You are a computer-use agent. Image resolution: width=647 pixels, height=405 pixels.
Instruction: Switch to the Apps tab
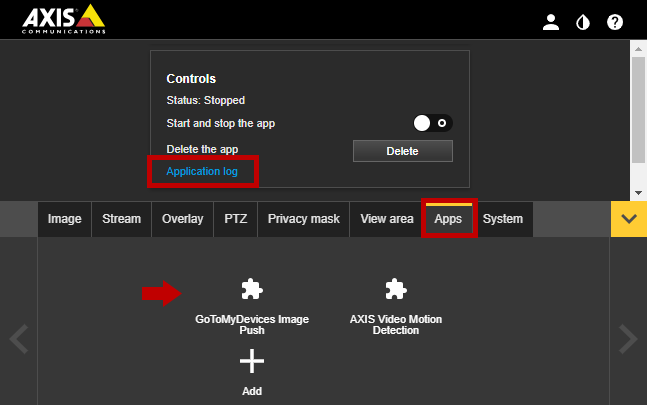448,219
